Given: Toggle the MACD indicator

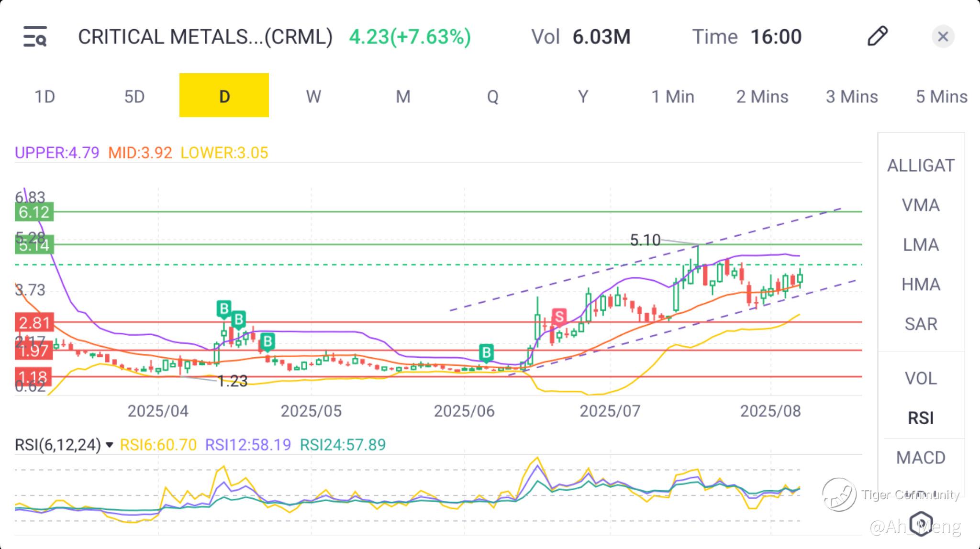Looking at the screenshot, I should tap(921, 458).
